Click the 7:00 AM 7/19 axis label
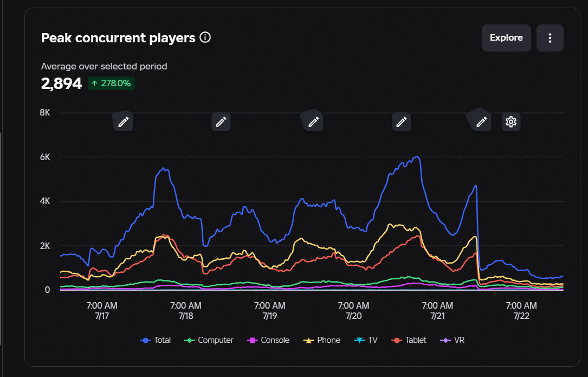The width and height of the screenshot is (588, 377). point(270,310)
